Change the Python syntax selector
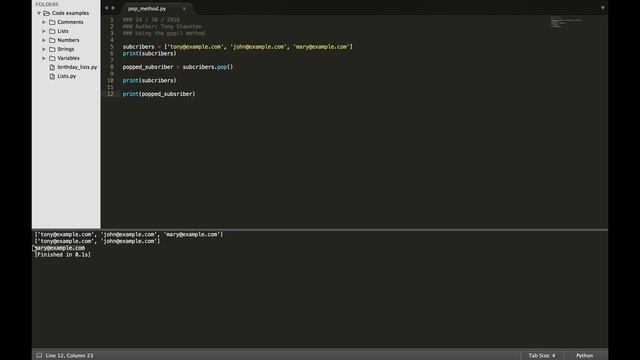 click(584, 356)
